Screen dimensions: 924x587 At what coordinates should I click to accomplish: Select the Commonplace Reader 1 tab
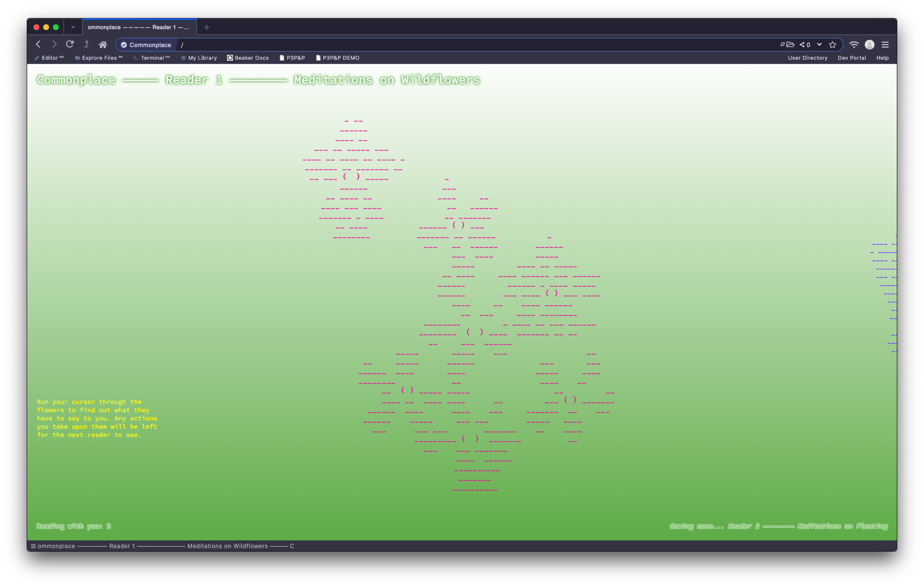pyautogui.click(x=139, y=27)
